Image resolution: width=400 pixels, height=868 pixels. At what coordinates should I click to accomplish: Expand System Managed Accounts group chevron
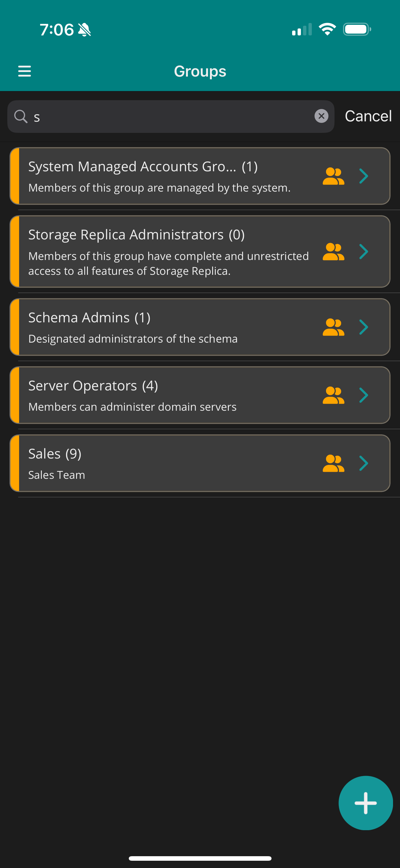pos(364,176)
